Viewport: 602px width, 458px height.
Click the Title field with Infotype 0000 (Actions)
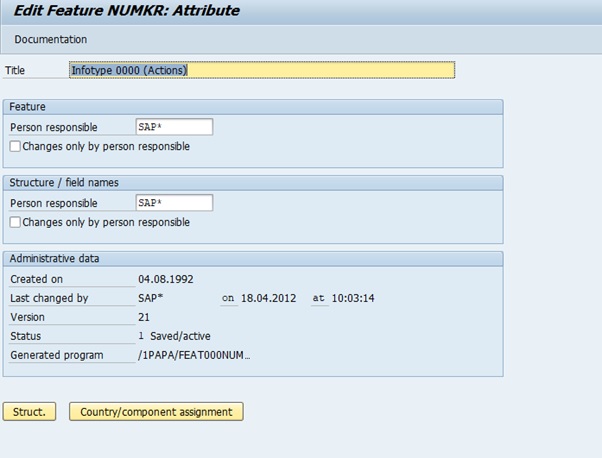click(261, 70)
